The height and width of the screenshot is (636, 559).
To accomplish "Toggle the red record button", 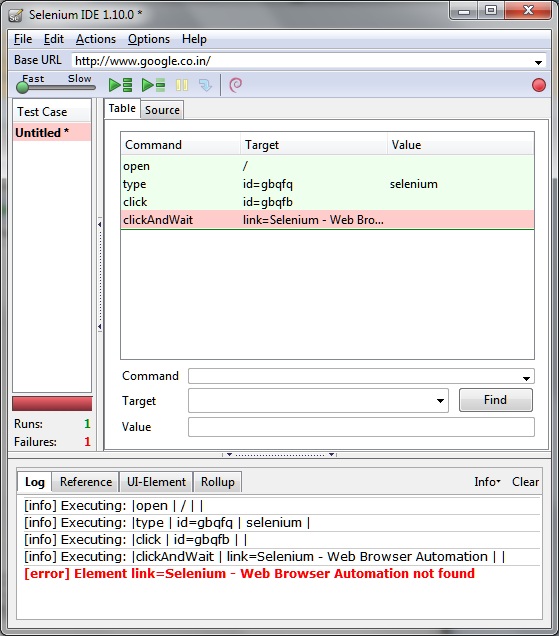I will click(539, 85).
